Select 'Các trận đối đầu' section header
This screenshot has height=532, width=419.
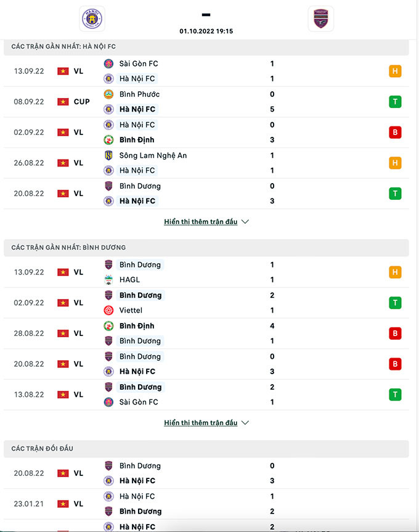point(42,449)
